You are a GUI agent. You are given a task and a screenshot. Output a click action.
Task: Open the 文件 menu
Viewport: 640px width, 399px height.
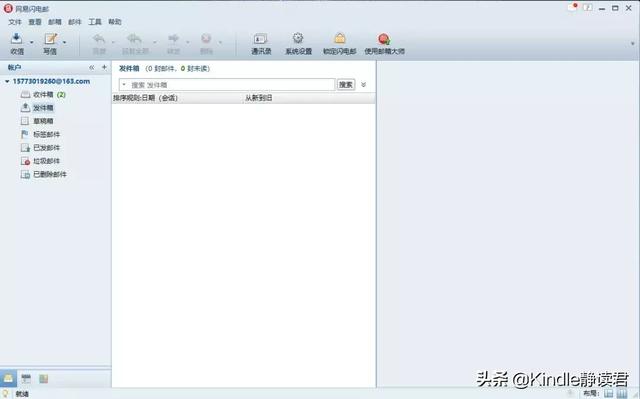pyautogui.click(x=15, y=22)
